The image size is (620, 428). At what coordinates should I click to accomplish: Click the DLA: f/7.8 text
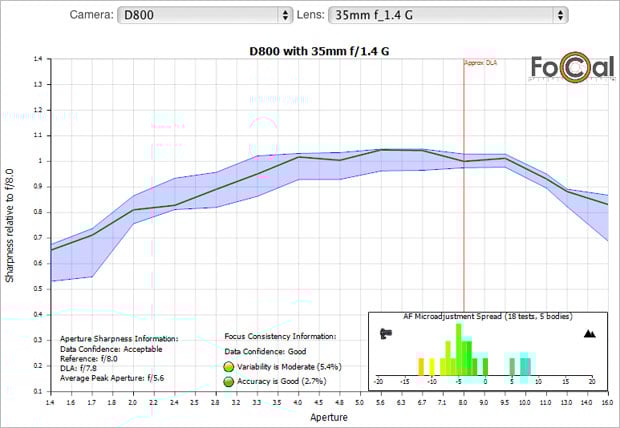(78, 368)
